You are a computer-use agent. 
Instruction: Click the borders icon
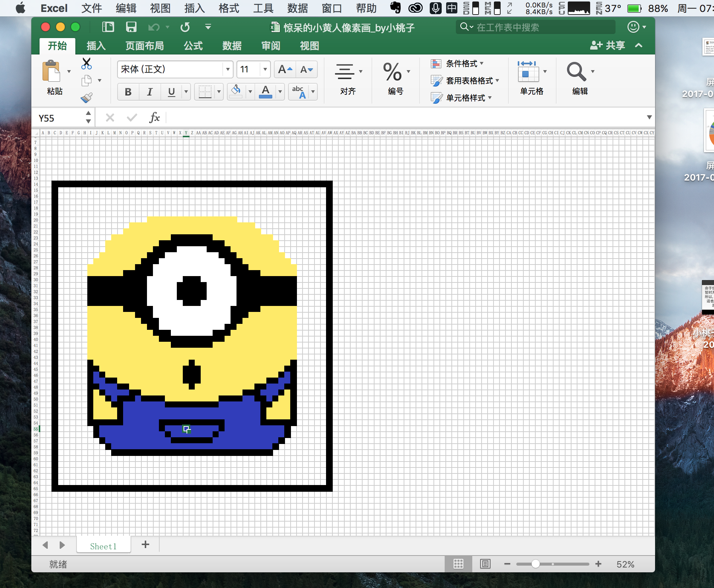(205, 91)
